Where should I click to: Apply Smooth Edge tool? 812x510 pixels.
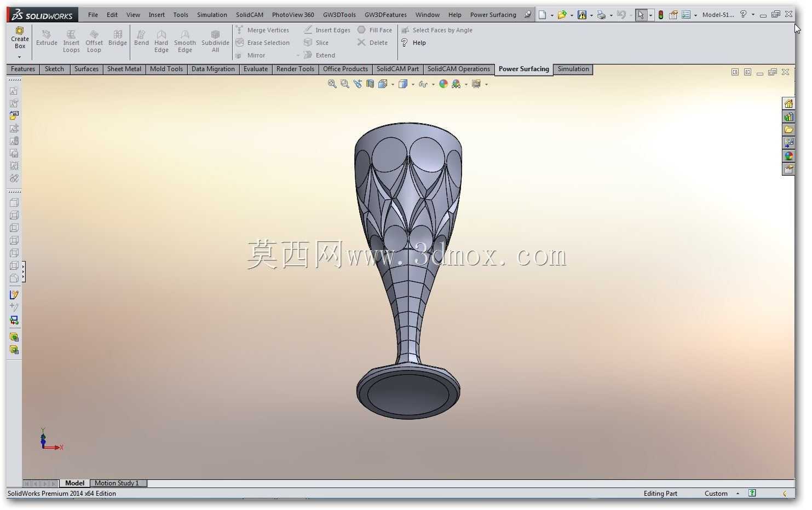tap(185, 42)
